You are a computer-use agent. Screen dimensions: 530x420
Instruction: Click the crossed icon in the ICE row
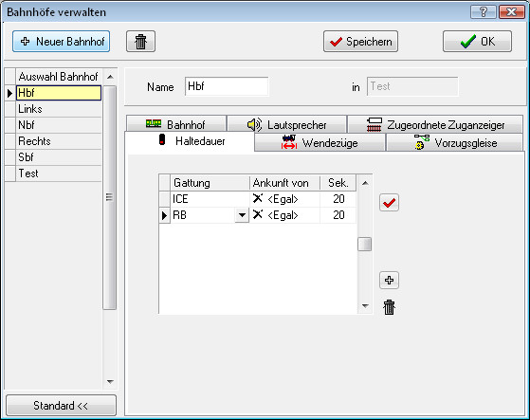pyautogui.click(x=258, y=198)
